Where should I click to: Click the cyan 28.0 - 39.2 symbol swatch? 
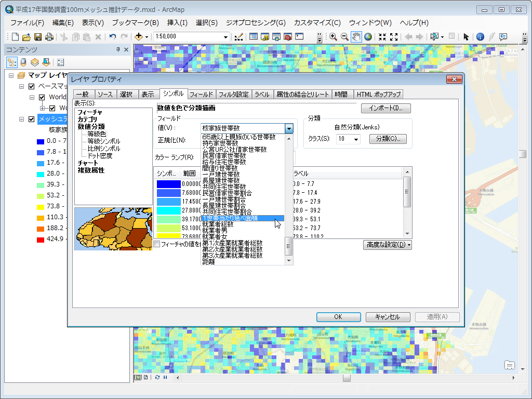(x=169, y=210)
